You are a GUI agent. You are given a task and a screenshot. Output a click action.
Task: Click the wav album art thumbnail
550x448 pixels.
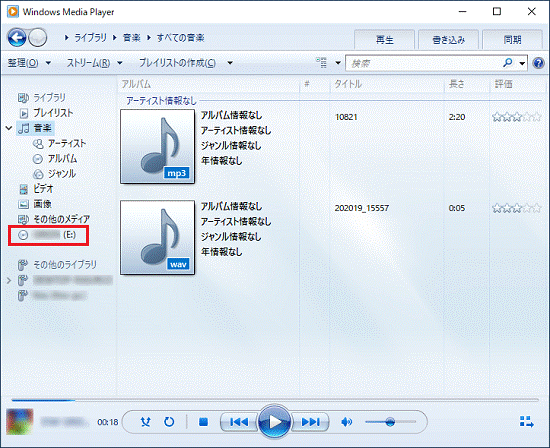click(x=157, y=238)
